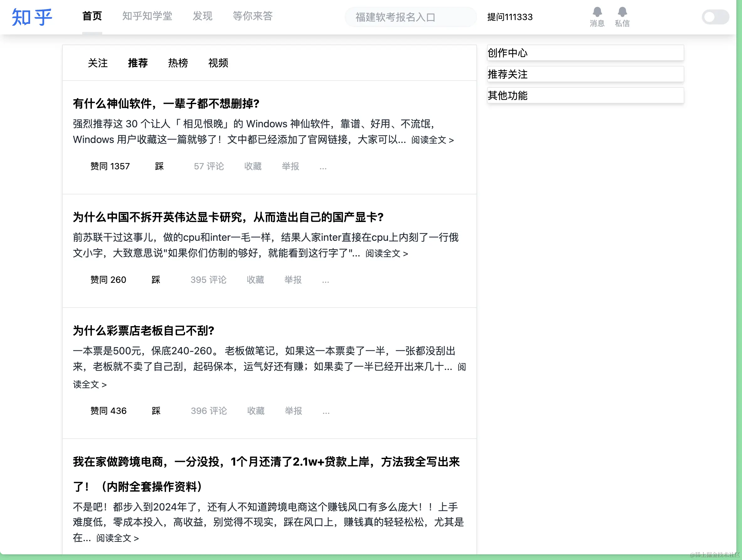This screenshot has height=560, width=742.
Task: Expand 阅读全文 on the 神仙软件 answer
Action: (x=432, y=140)
